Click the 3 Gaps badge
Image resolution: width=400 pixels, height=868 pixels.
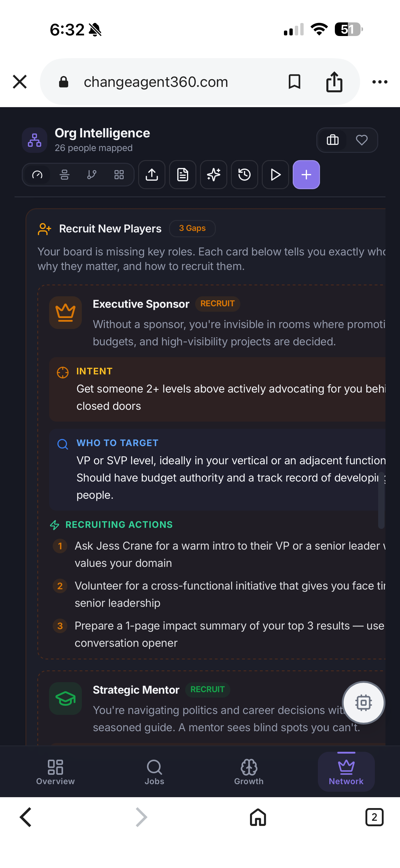(192, 229)
